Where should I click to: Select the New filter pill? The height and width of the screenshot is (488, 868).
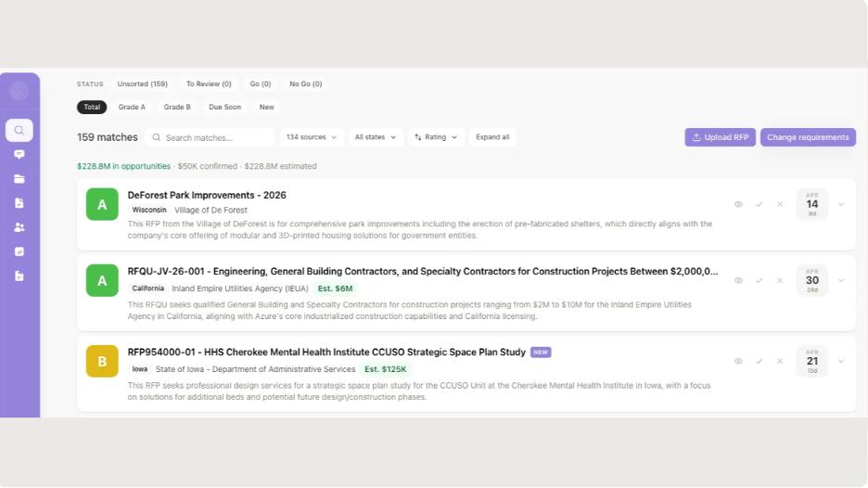pos(267,107)
